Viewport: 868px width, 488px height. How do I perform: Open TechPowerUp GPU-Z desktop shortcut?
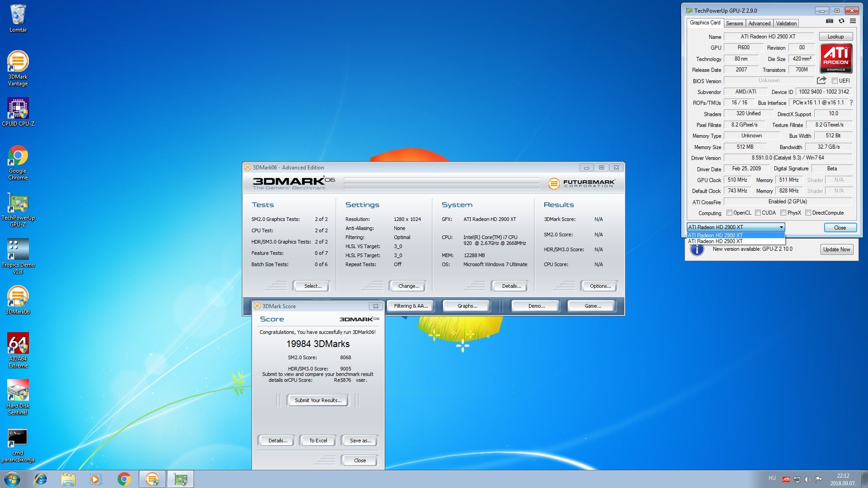18,210
